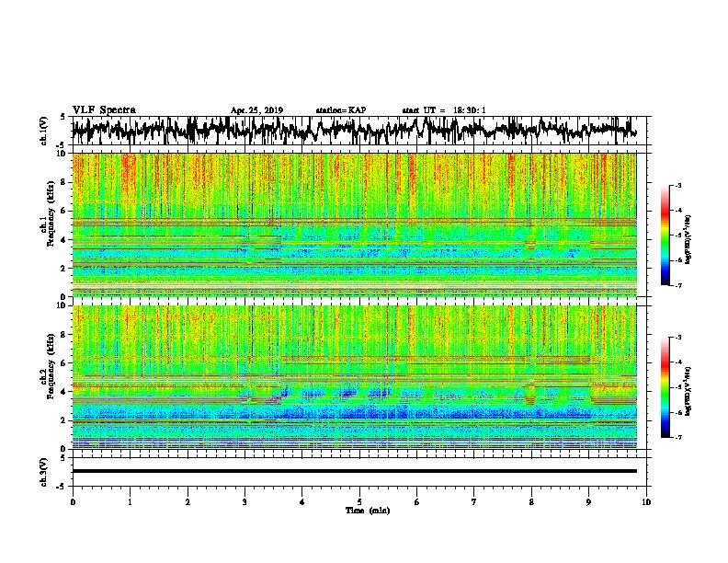Click the "ch.3(V)" axis label

click(x=44, y=472)
